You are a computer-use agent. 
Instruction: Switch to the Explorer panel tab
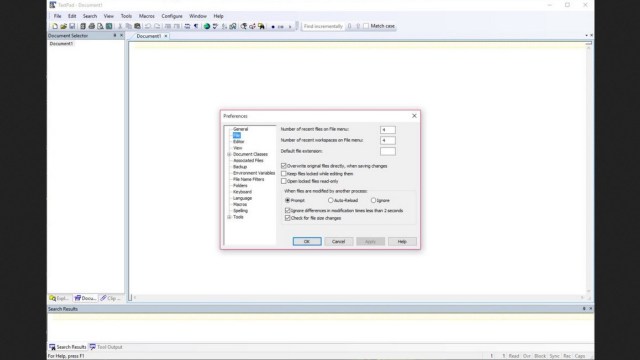[60, 298]
